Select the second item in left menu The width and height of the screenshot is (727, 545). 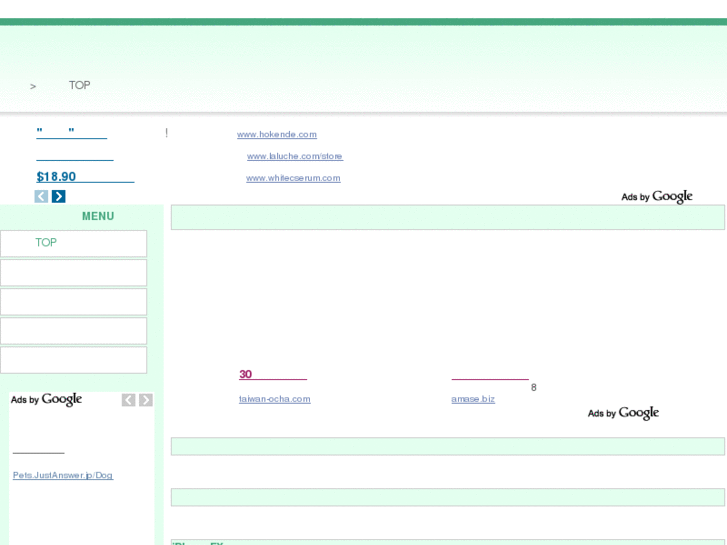click(x=73, y=273)
